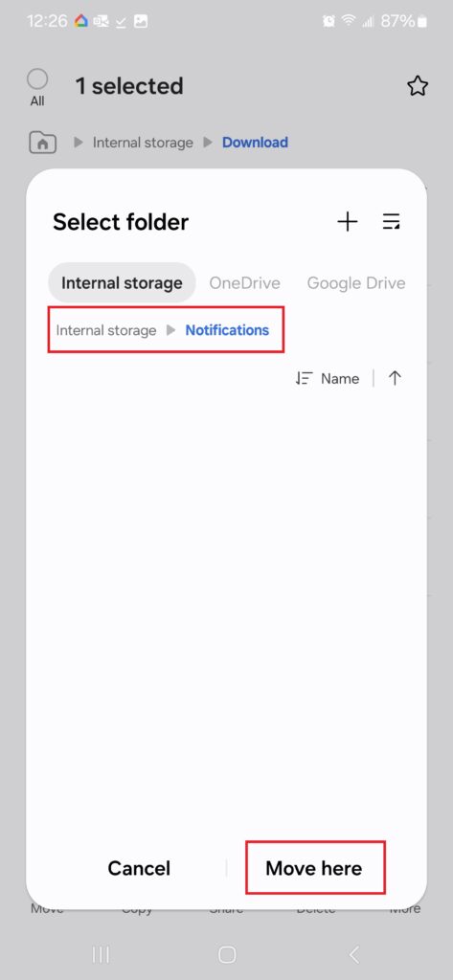Viewport: 453px width, 980px height.
Task: Reverse sort order with up arrow
Action: [395, 378]
